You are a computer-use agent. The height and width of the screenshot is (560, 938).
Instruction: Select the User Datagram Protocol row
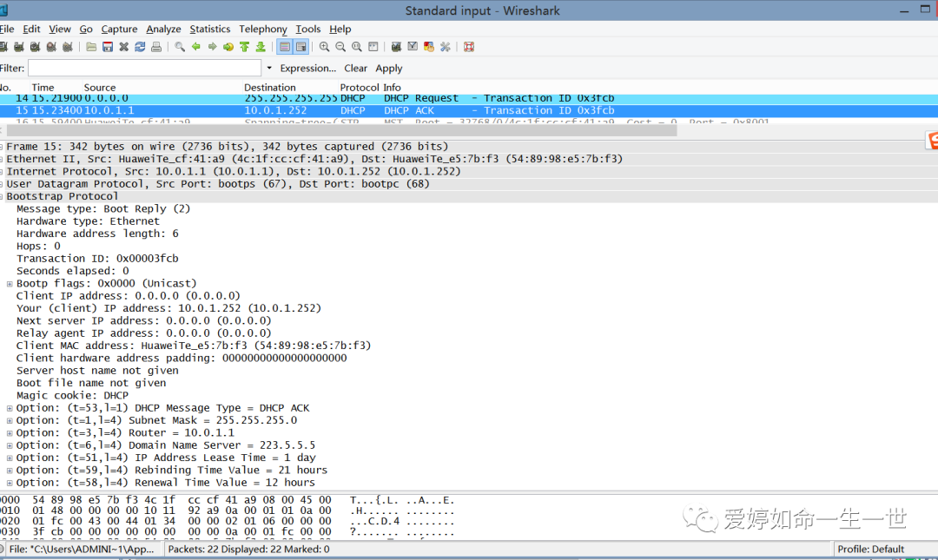point(469,184)
